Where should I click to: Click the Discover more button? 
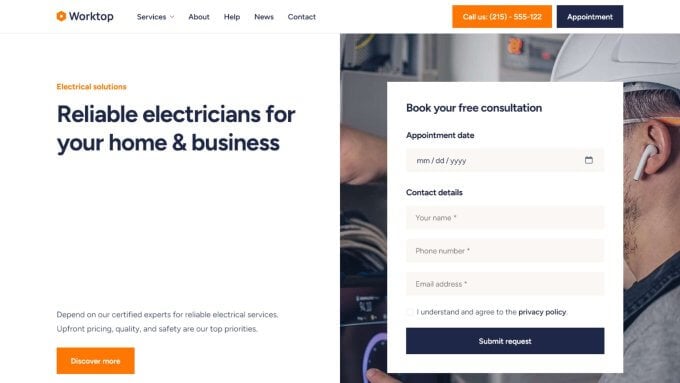point(95,360)
